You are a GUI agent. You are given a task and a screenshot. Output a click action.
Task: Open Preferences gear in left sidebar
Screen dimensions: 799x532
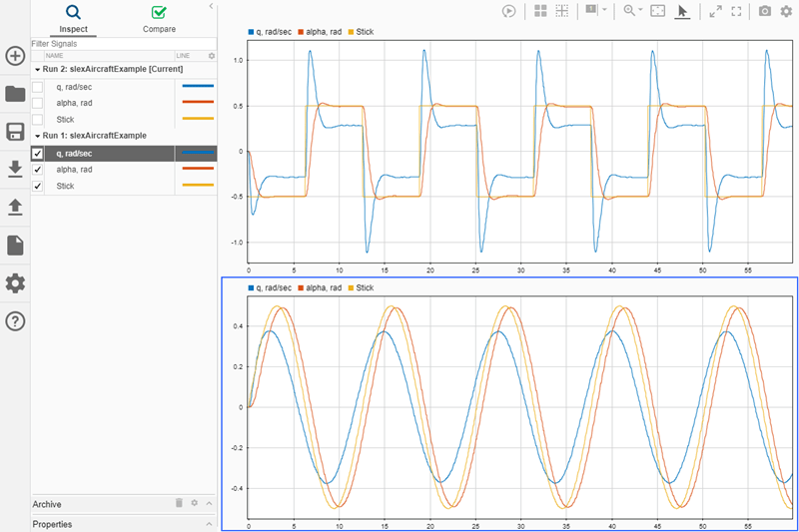(15, 283)
